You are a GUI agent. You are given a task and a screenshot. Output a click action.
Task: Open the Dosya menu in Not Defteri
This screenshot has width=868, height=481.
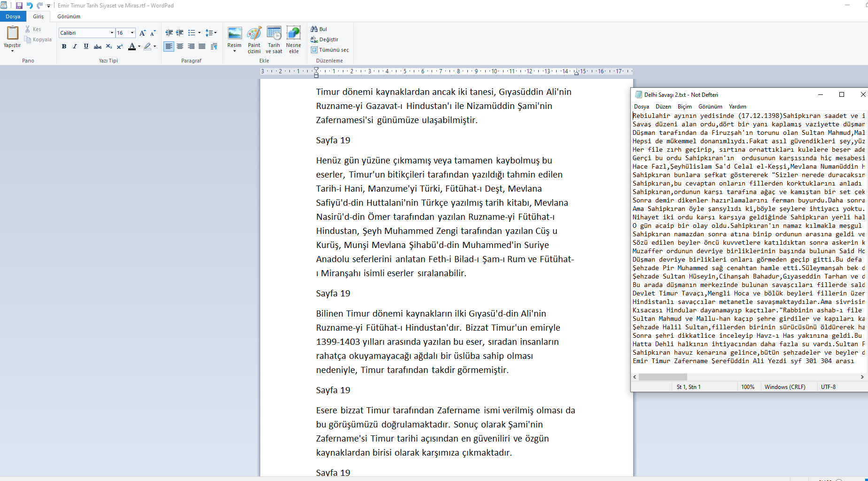[x=641, y=107]
